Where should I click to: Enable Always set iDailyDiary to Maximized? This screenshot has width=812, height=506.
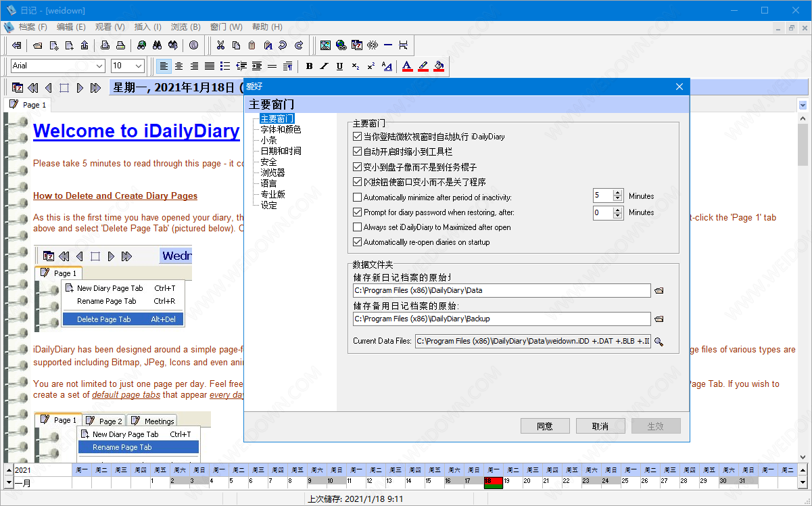pyautogui.click(x=358, y=227)
